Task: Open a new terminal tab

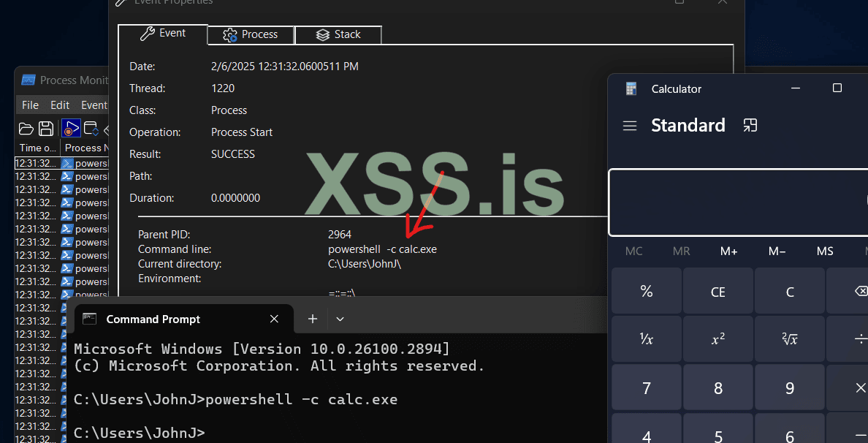Action: (312, 319)
